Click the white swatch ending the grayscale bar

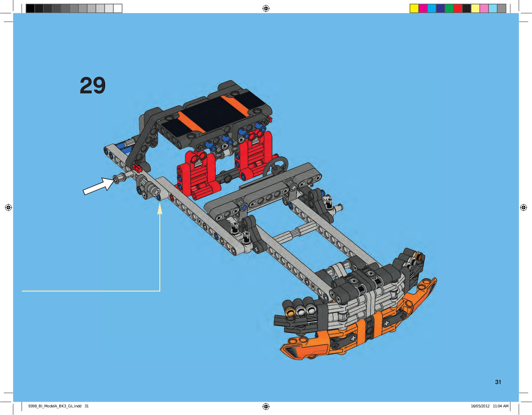click(118, 8)
